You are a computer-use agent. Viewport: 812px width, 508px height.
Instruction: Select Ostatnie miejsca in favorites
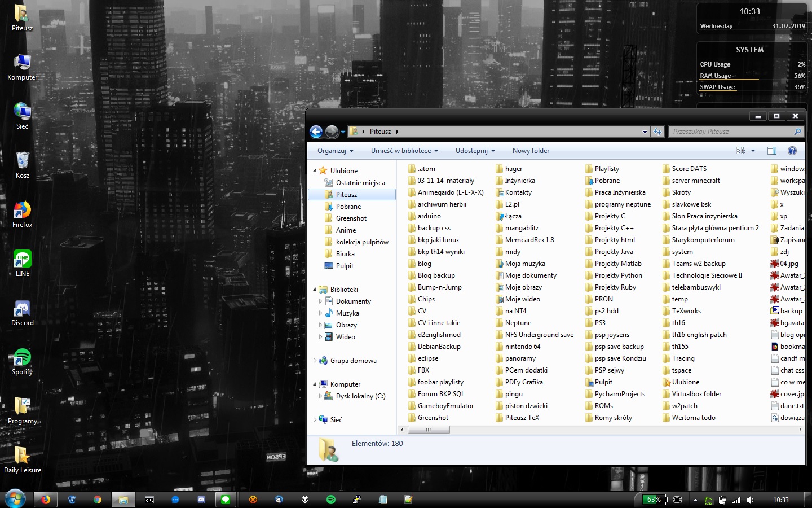355,183
